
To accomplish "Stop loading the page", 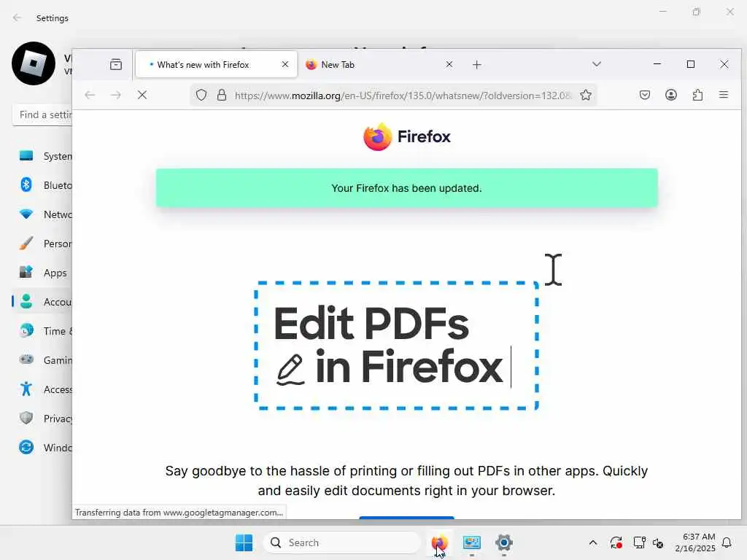I will 142,95.
